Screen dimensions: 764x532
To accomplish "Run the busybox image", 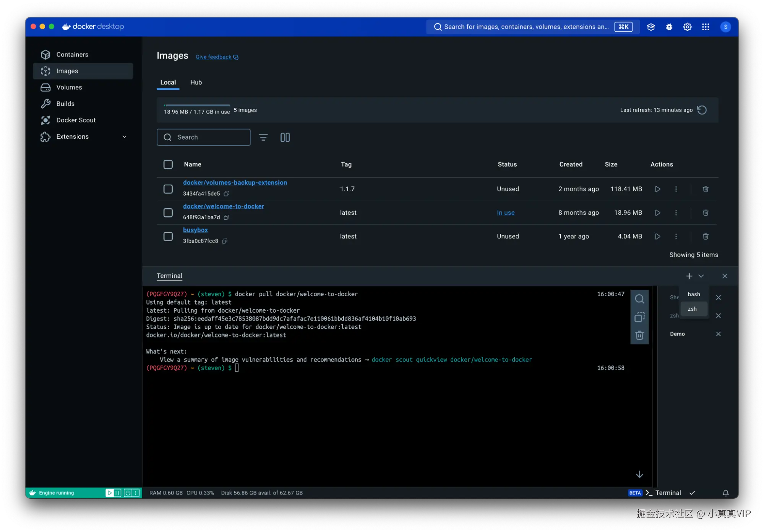I will tap(657, 237).
